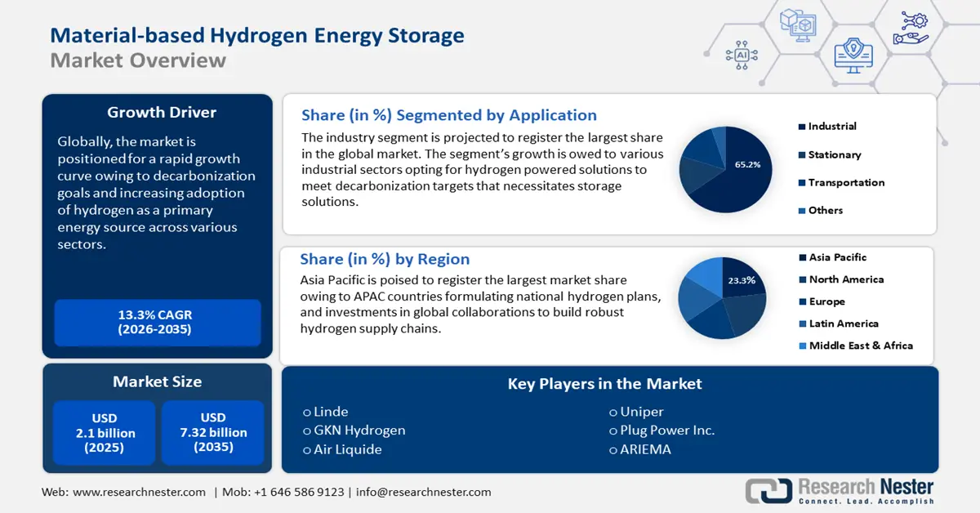Click the Middle East & Africa legend swatch
This screenshot has height=513, width=980.
coord(801,346)
